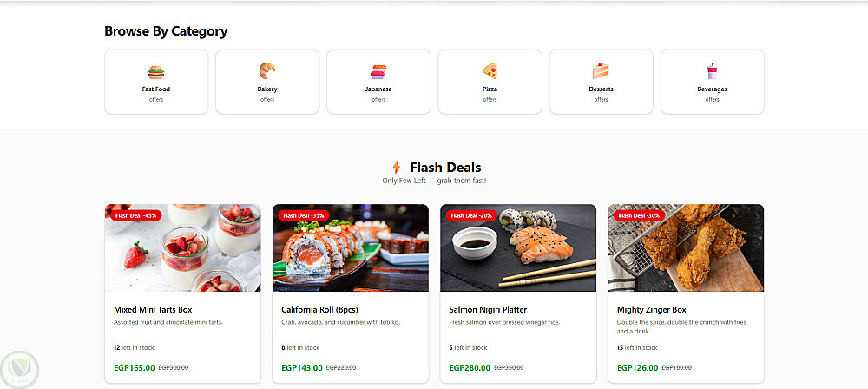The width and height of the screenshot is (868, 389).
Task: Click the green shield badge in corner
Action: [x=20, y=370]
